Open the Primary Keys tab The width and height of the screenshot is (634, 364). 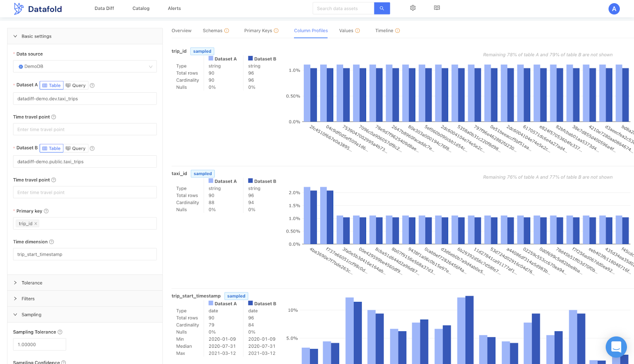click(x=262, y=30)
